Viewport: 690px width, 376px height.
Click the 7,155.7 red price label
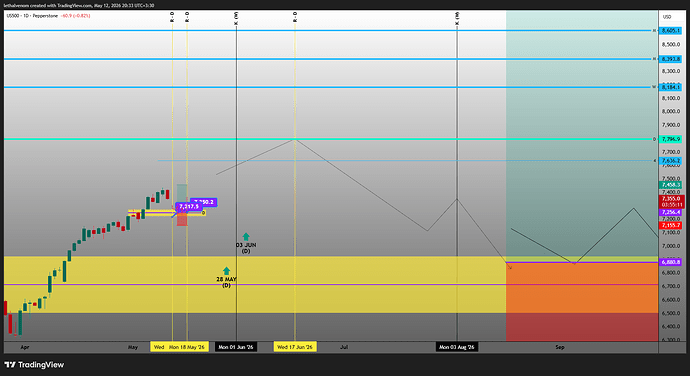pyautogui.click(x=671, y=225)
